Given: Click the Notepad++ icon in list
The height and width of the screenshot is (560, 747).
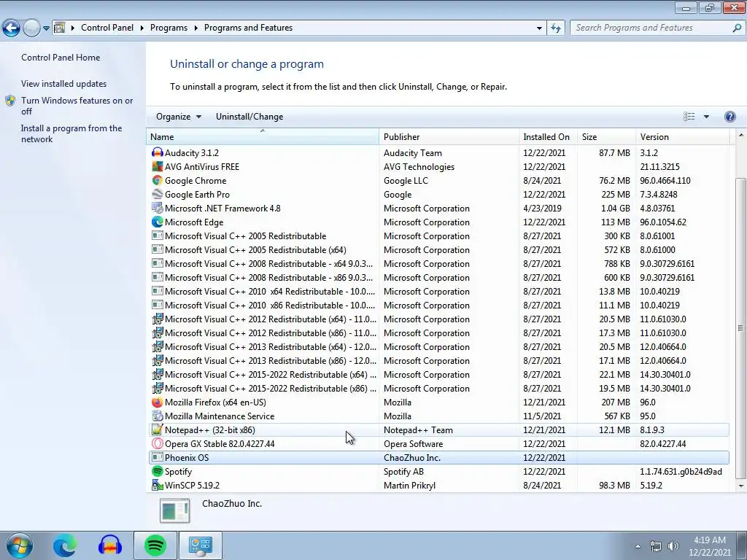Looking at the screenshot, I should click(158, 429).
